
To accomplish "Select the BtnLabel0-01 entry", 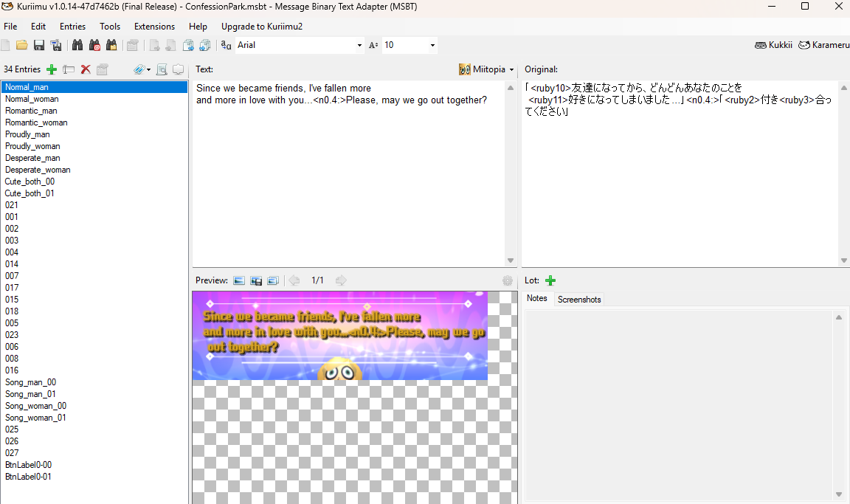I will point(94,477).
